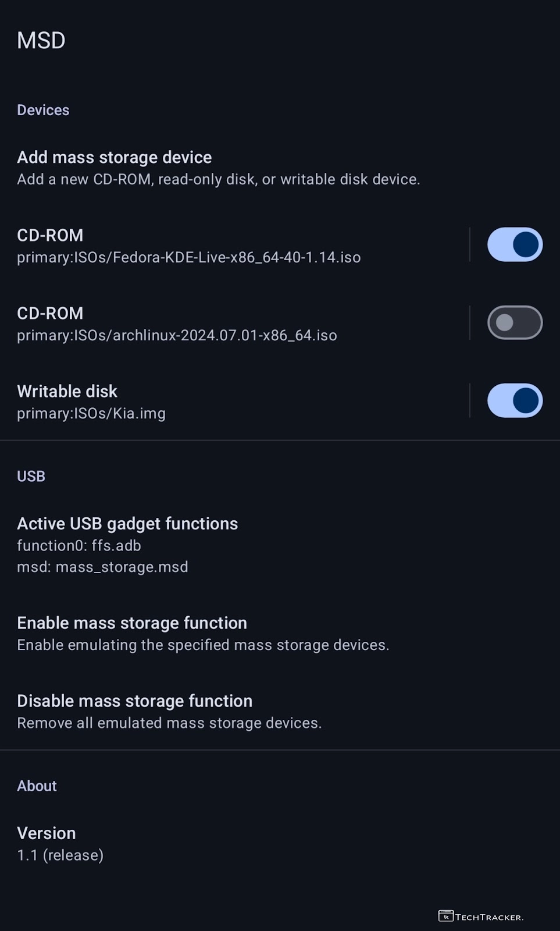Tap Add mass storage device
The width and height of the screenshot is (560, 931).
pos(218,168)
